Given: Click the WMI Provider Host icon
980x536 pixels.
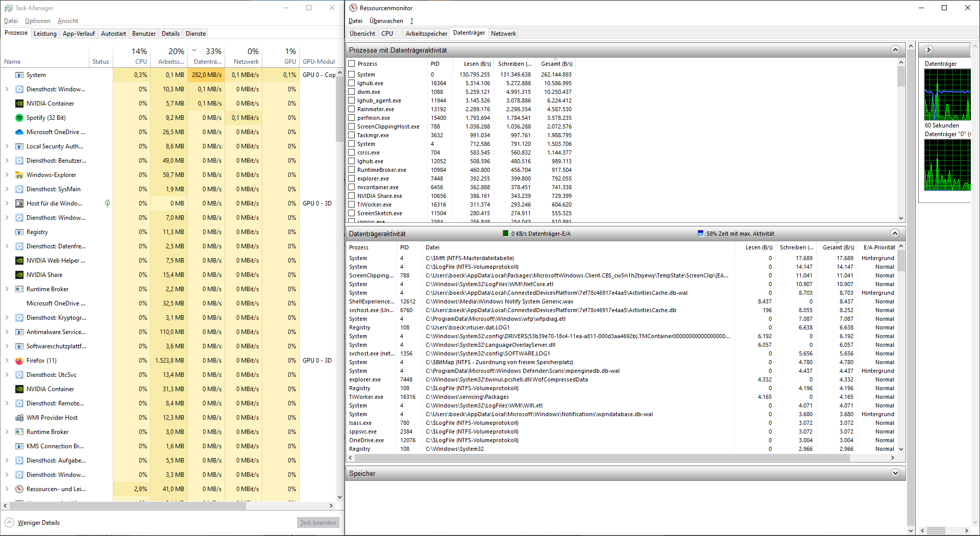Looking at the screenshot, I should click(x=19, y=418).
